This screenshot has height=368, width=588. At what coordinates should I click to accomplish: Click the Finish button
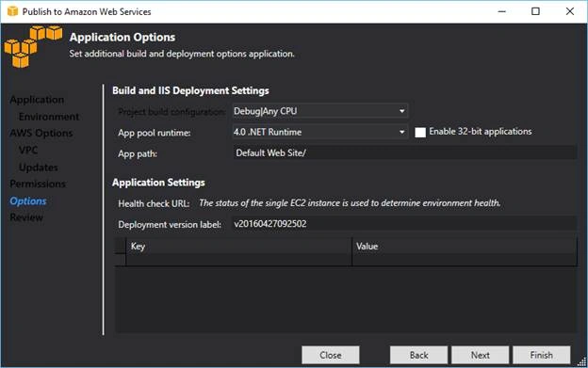(x=542, y=355)
